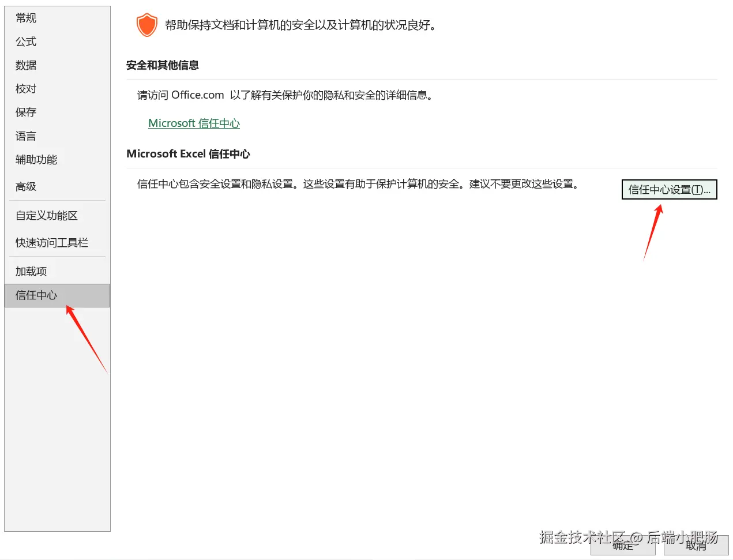Follow the Microsoft 信任中心 hyperlink
This screenshot has width=733, height=560.
pos(194,123)
